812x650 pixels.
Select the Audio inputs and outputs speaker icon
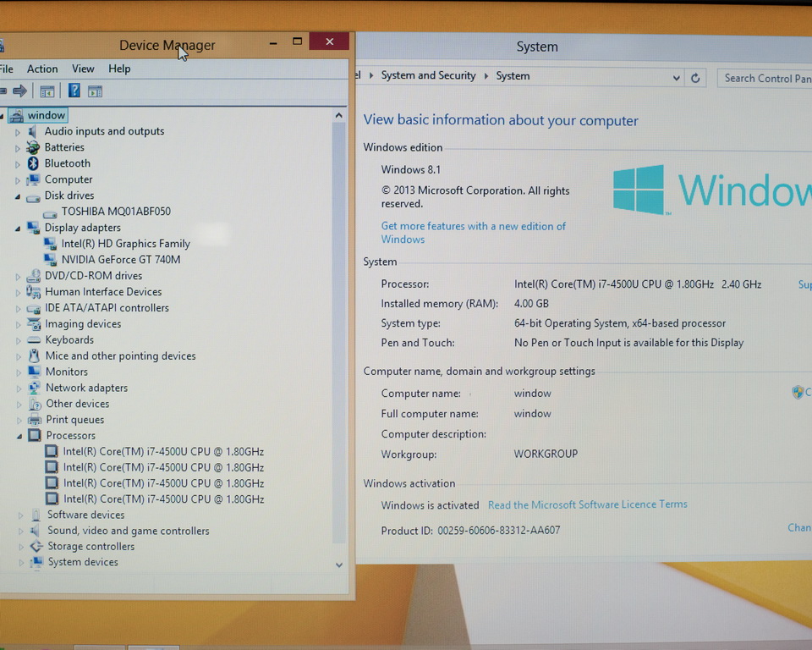pyautogui.click(x=33, y=131)
